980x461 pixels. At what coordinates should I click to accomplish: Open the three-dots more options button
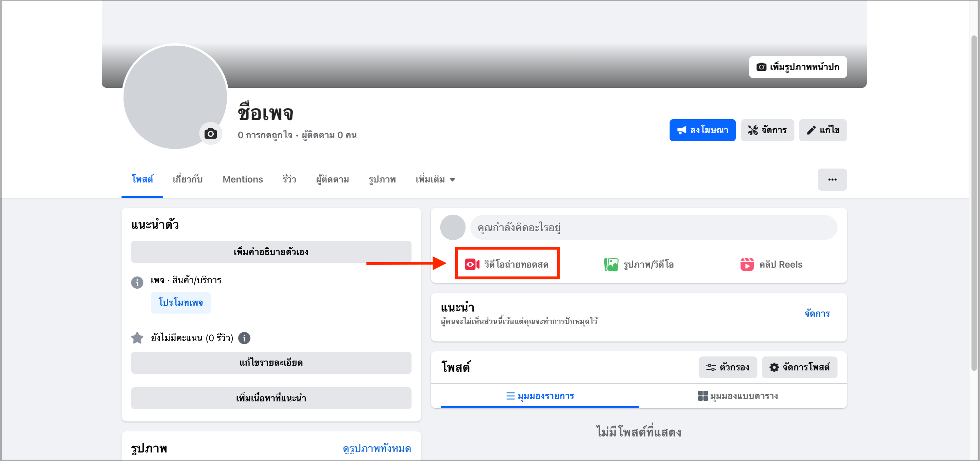click(x=832, y=179)
